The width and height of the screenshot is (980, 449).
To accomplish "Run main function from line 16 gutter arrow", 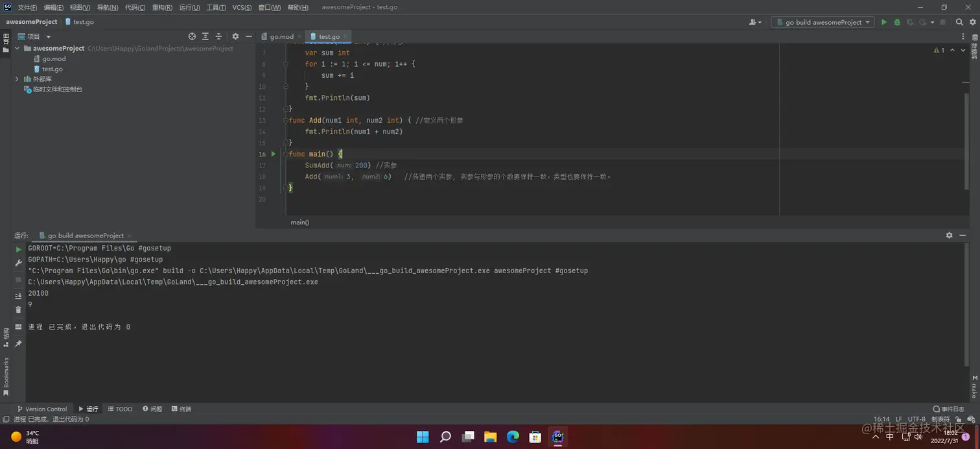I will [x=274, y=154].
